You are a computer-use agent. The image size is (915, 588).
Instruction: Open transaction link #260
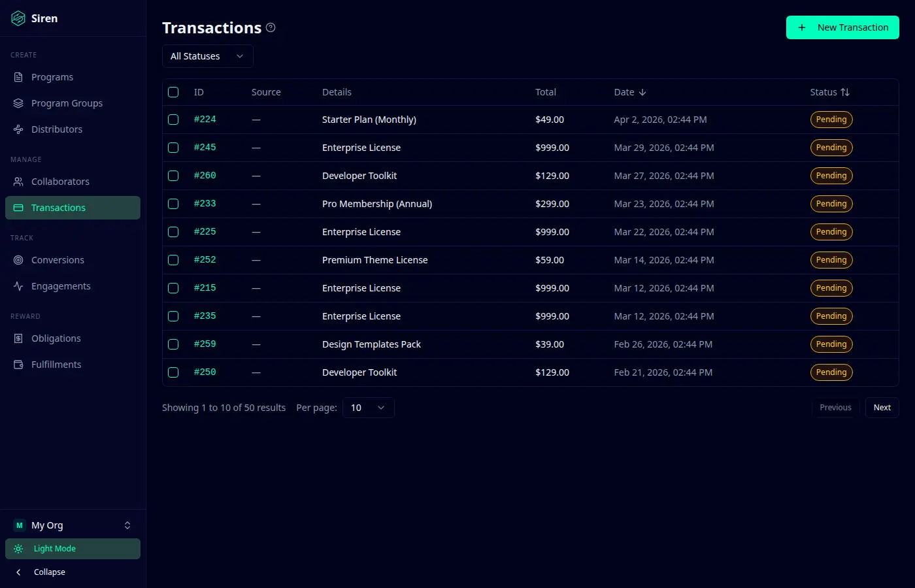[205, 176]
